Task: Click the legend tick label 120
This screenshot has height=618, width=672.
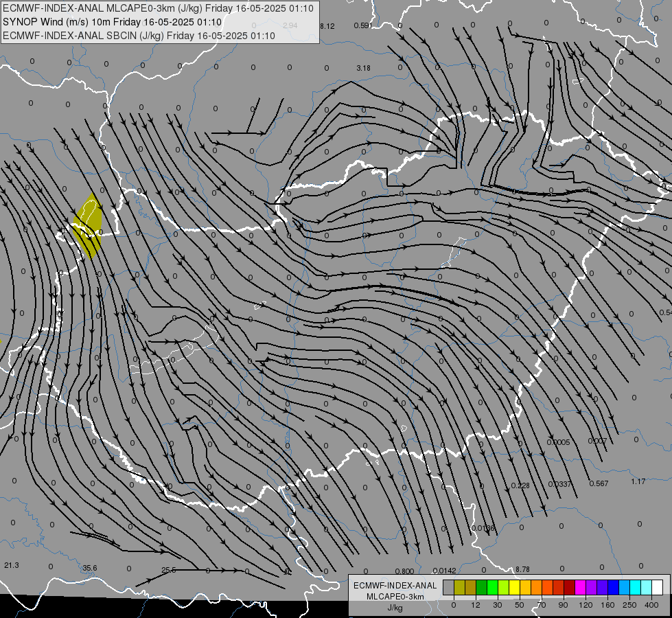Action: coord(585,605)
